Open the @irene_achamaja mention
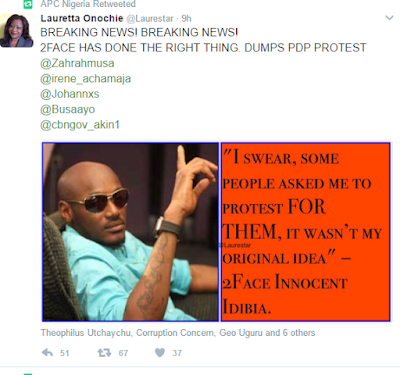Image resolution: width=400 pixels, height=375 pixels. tap(86, 79)
